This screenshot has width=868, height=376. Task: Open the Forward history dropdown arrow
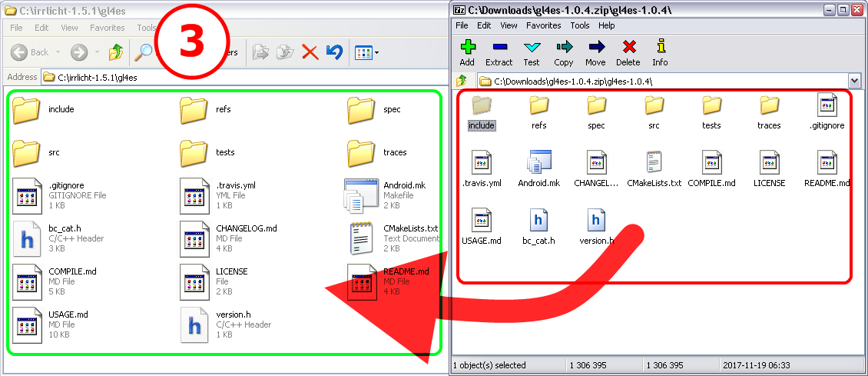point(98,52)
